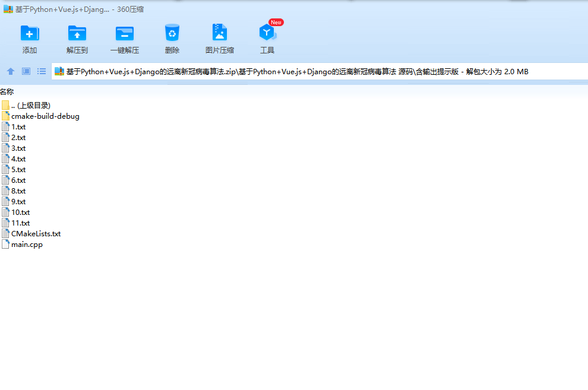The height and width of the screenshot is (390, 588).
Task: Open the 图片压缩 image compression tool
Action: point(220,32)
